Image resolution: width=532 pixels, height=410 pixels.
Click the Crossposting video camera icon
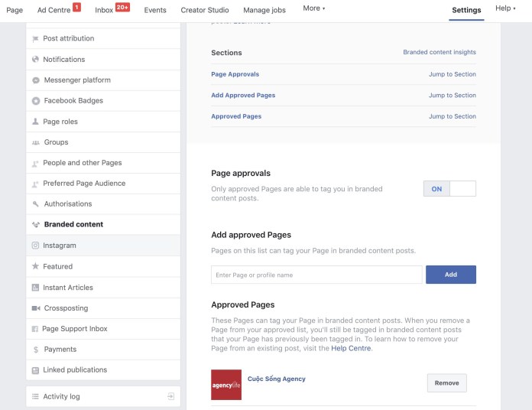(x=36, y=308)
